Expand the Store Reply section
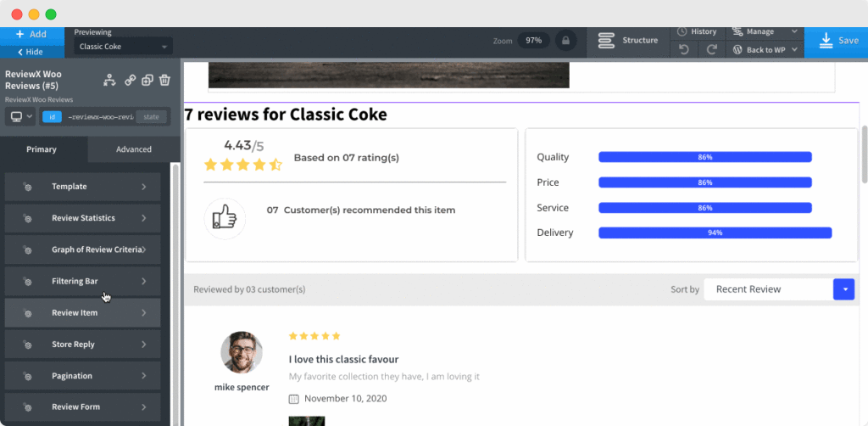This screenshot has width=868, height=426. (82, 345)
